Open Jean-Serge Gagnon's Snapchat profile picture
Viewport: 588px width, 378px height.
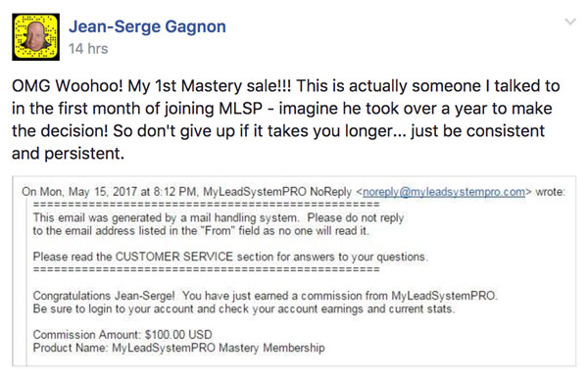(x=35, y=37)
